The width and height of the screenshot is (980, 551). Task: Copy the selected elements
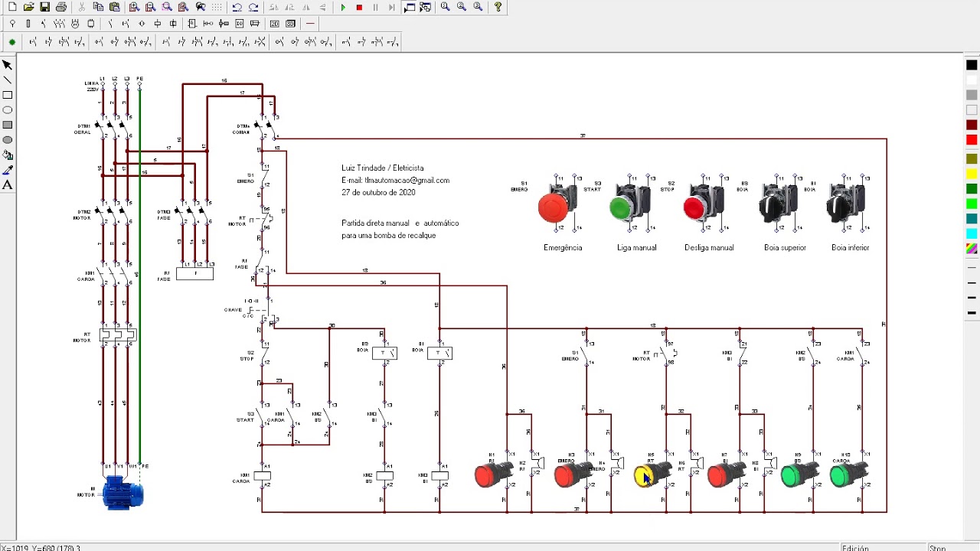point(98,7)
